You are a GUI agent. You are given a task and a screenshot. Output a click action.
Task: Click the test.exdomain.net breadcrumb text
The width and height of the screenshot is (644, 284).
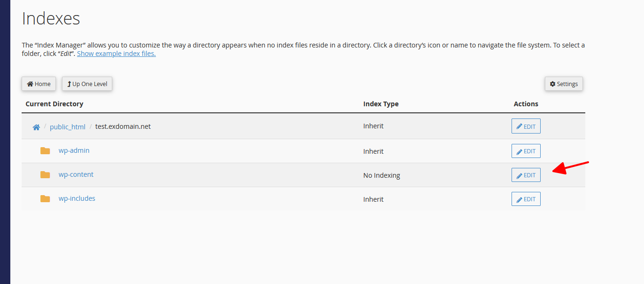pos(123,126)
